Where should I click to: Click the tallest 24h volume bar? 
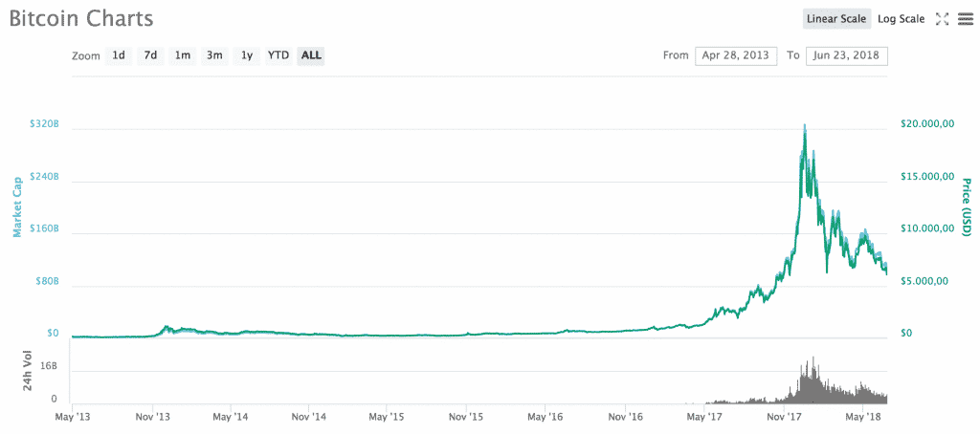click(813, 380)
